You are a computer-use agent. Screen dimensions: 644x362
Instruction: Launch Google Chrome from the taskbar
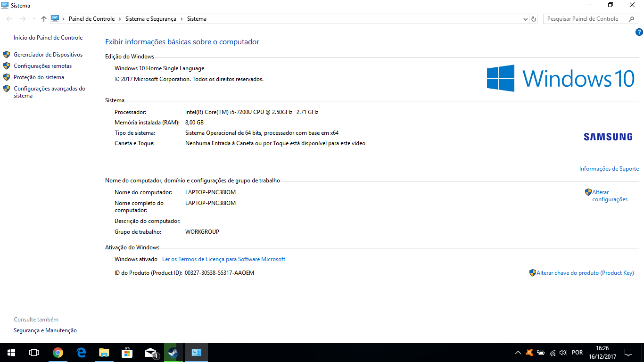(x=58, y=353)
